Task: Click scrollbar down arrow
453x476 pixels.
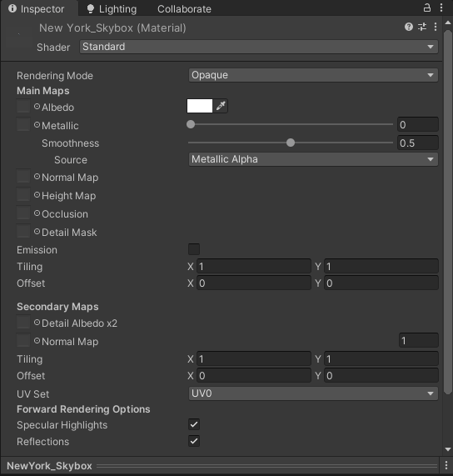Action: [448, 449]
